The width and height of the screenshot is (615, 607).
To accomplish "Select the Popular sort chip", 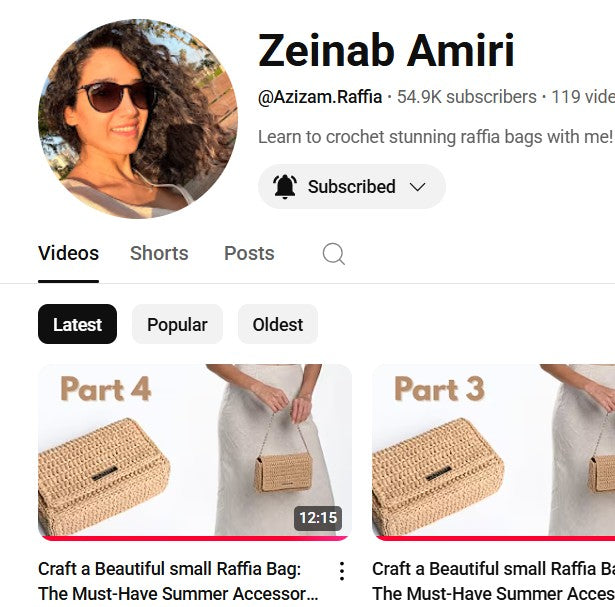I will point(177,324).
